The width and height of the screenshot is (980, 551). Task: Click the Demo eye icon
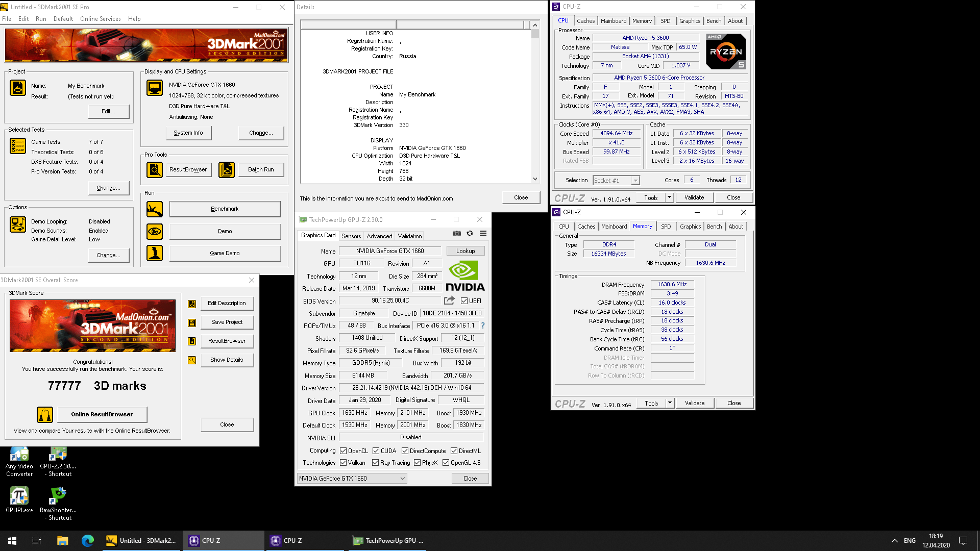pyautogui.click(x=155, y=232)
